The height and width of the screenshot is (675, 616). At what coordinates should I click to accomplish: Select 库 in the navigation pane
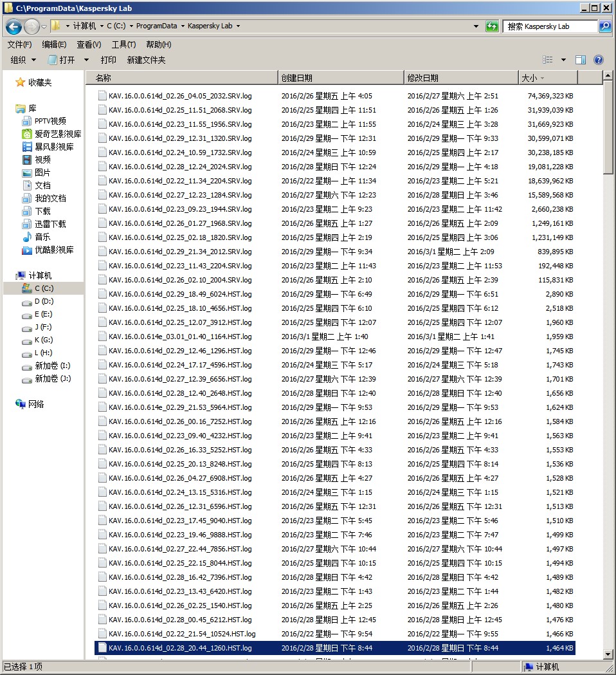click(26, 109)
